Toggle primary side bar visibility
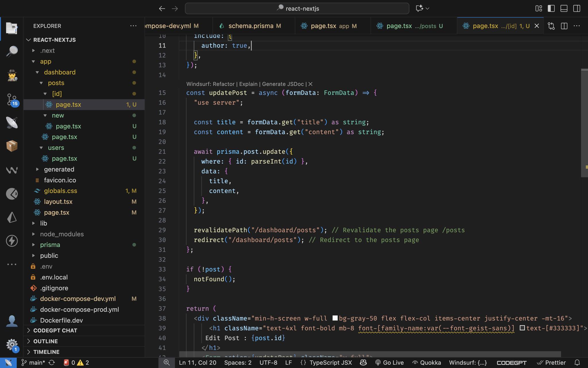 pyautogui.click(x=551, y=8)
